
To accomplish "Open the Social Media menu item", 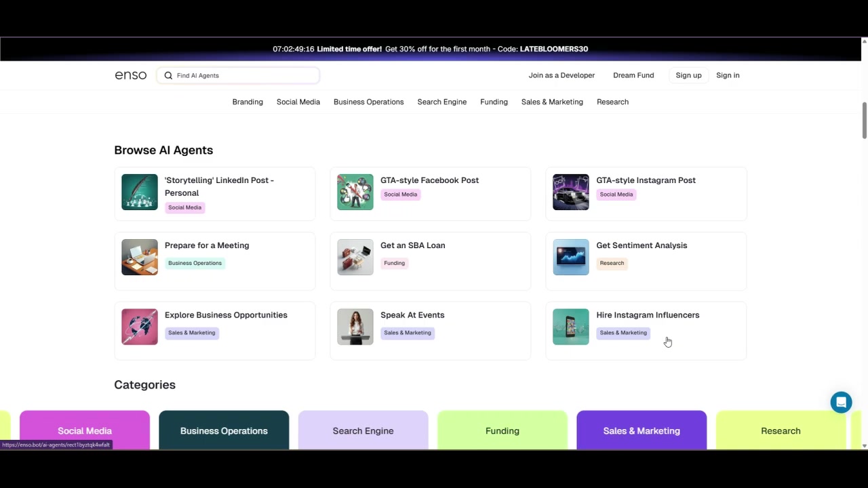I will pyautogui.click(x=298, y=102).
